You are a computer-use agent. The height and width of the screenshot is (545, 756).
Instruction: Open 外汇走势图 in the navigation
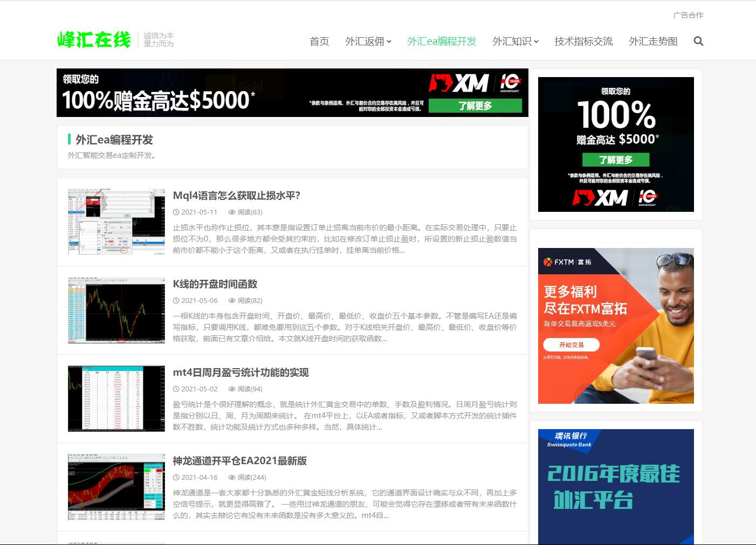click(x=653, y=42)
